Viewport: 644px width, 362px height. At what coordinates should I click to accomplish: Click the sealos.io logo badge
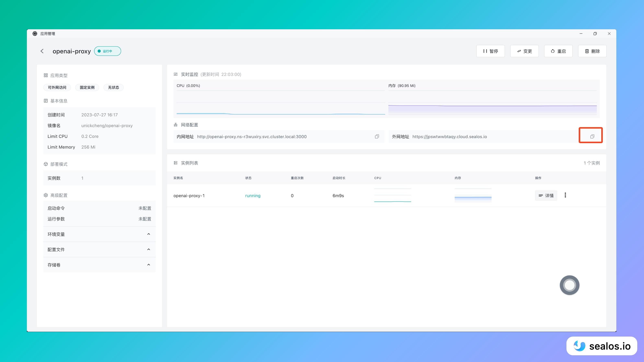pyautogui.click(x=602, y=346)
